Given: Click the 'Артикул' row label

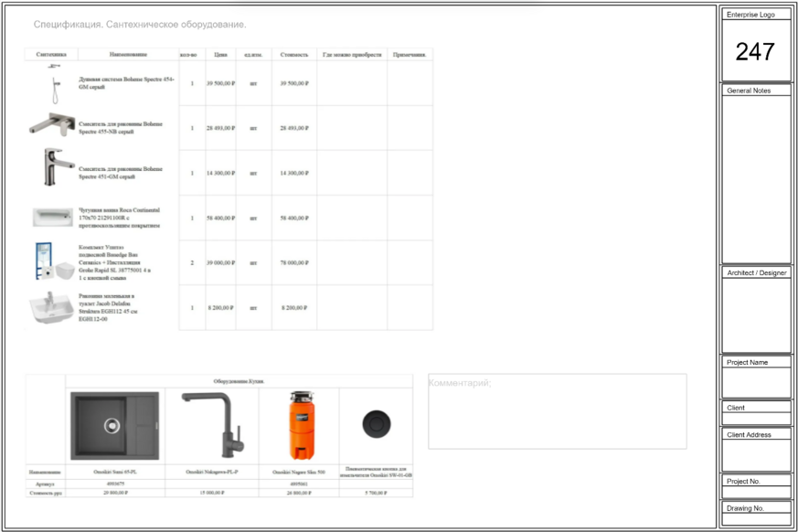Looking at the screenshot, I should (46, 484).
